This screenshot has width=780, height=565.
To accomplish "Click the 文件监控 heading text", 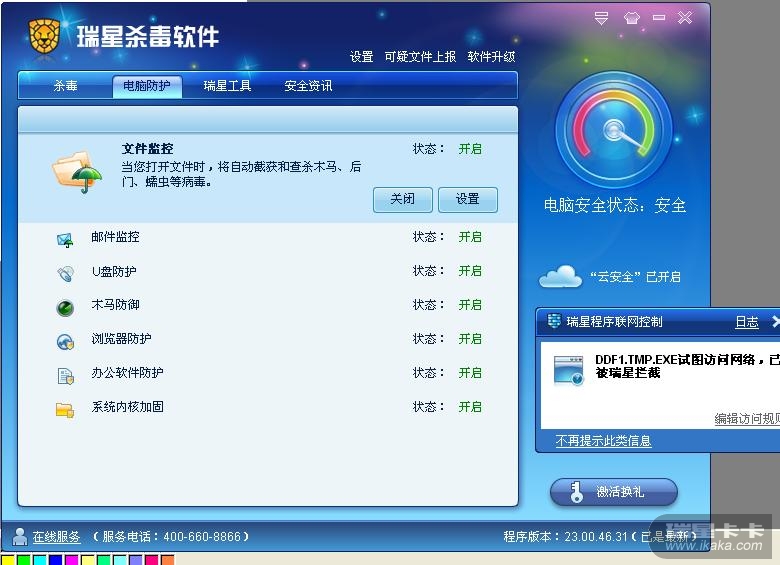I will [x=147, y=148].
